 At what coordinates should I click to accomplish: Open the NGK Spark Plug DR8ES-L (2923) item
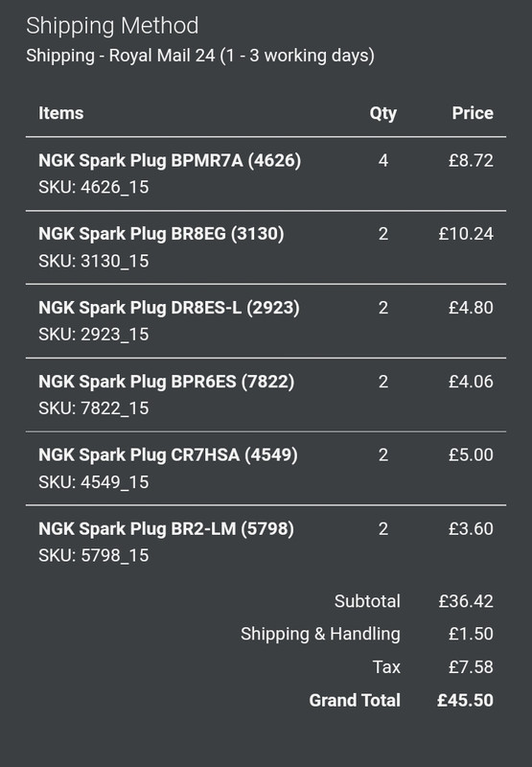pos(169,308)
